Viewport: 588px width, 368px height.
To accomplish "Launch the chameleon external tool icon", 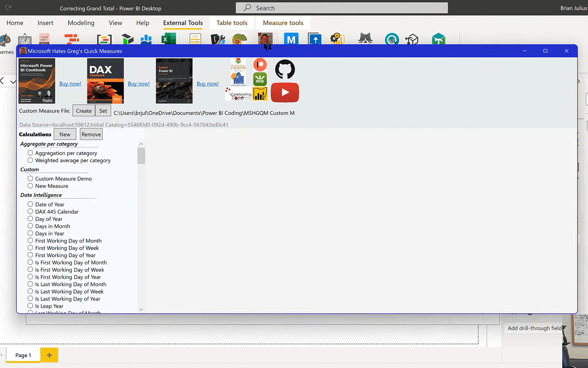I will [239, 39].
